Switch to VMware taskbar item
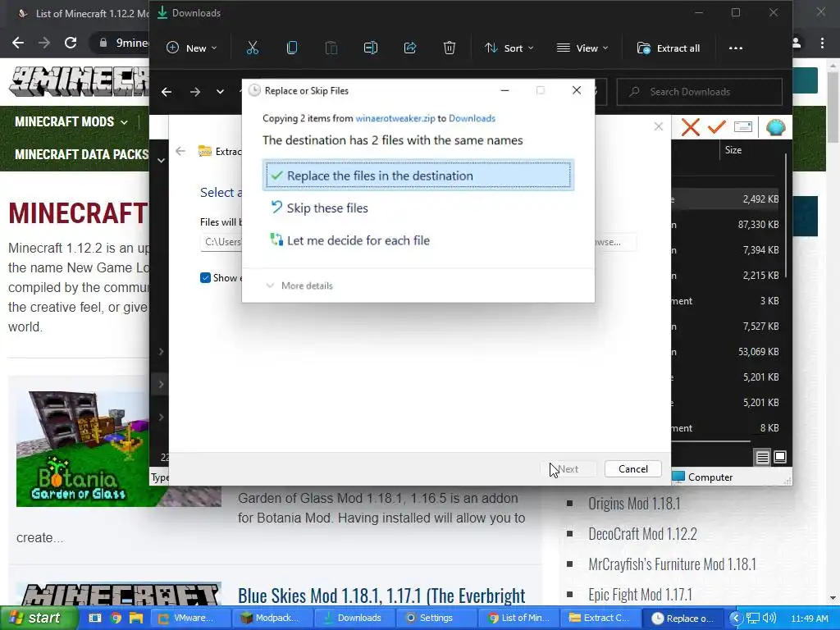The image size is (840, 630). 190,618
